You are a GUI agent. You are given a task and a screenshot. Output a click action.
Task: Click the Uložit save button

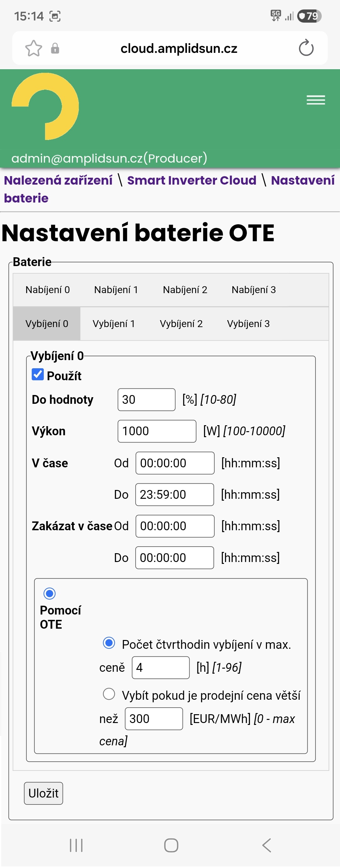pos(43,793)
